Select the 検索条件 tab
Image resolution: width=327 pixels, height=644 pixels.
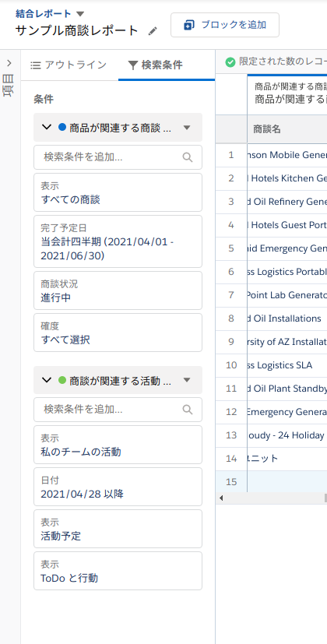pyautogui.click(x=155, y=65)
